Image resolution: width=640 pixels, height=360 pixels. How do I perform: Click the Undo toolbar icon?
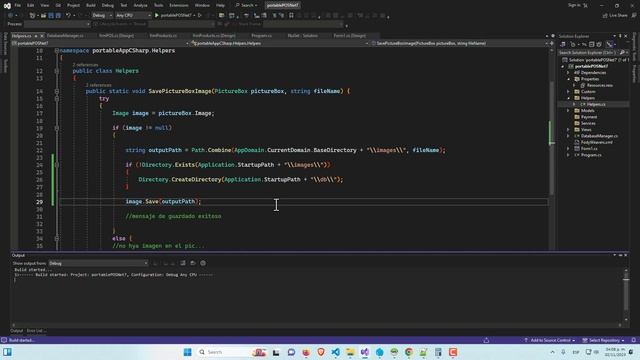pos(68,16)
